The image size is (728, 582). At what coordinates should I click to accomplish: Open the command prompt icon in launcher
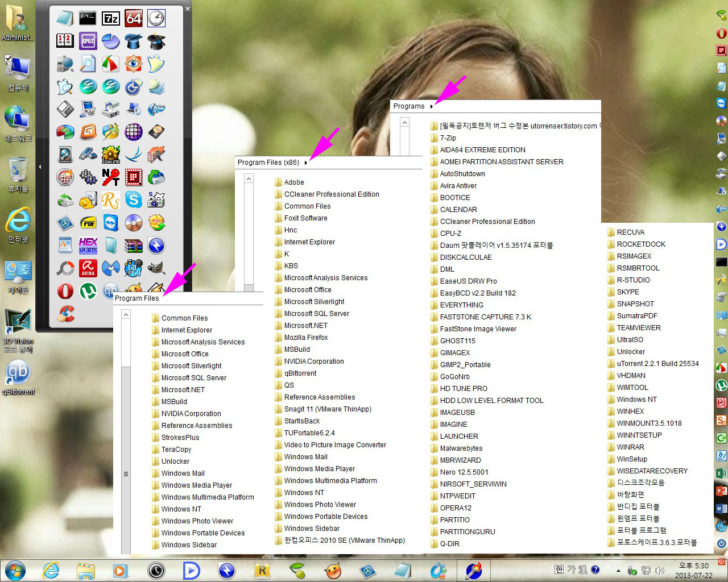tap(88, 18)
